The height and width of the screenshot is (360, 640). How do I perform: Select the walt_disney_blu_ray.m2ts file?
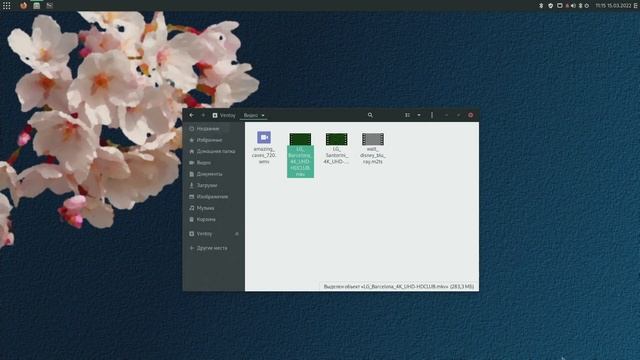[x=373, y=148]
